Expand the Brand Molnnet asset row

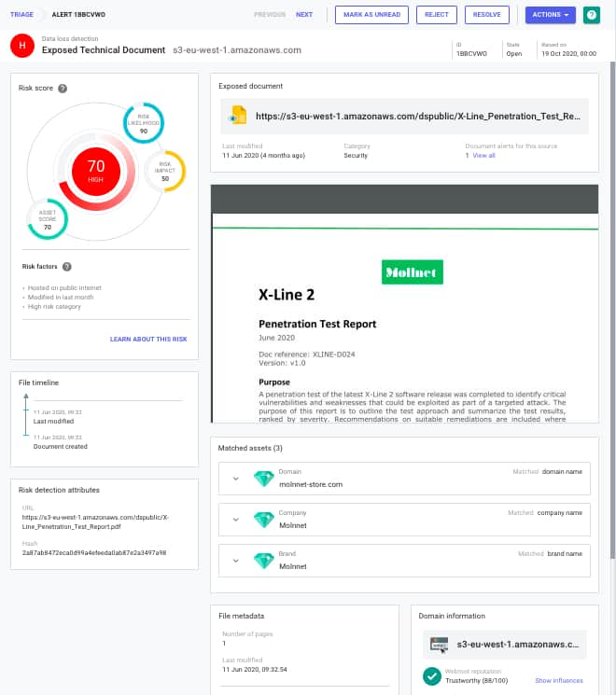click(x=236, y=561)
